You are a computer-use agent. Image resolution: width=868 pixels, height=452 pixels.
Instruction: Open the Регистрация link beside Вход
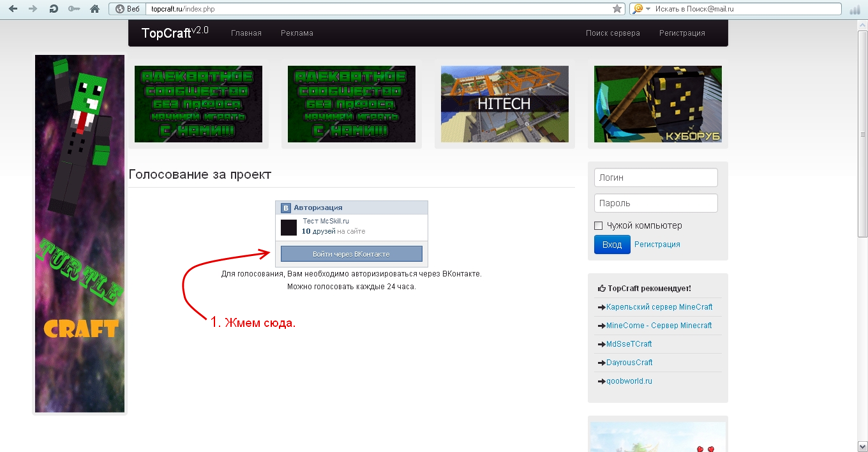pos(657,245)
